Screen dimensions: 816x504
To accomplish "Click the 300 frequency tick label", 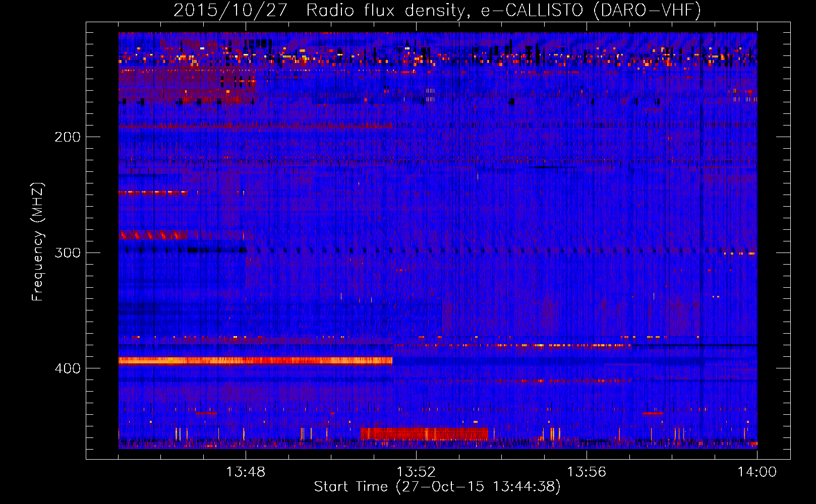I will (x=68, y=253).
